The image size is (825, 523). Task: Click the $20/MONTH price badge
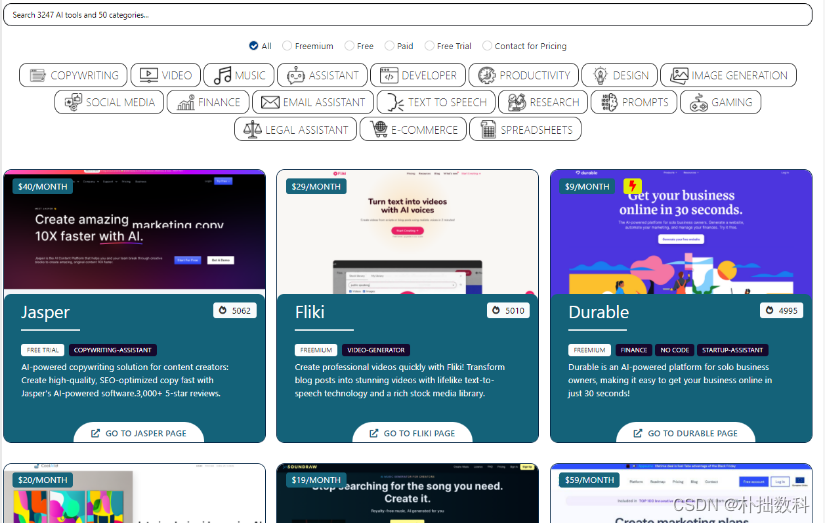43,480
